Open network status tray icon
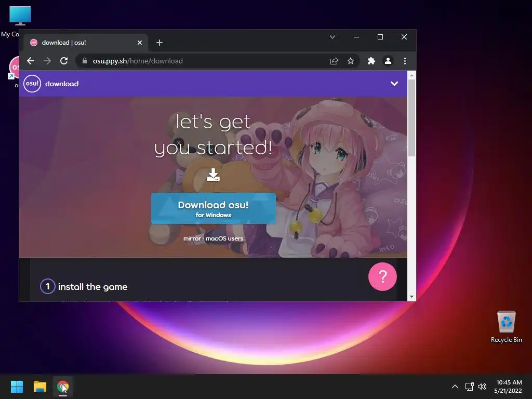Viewport: 532px width, 399px height. point(469,387)
